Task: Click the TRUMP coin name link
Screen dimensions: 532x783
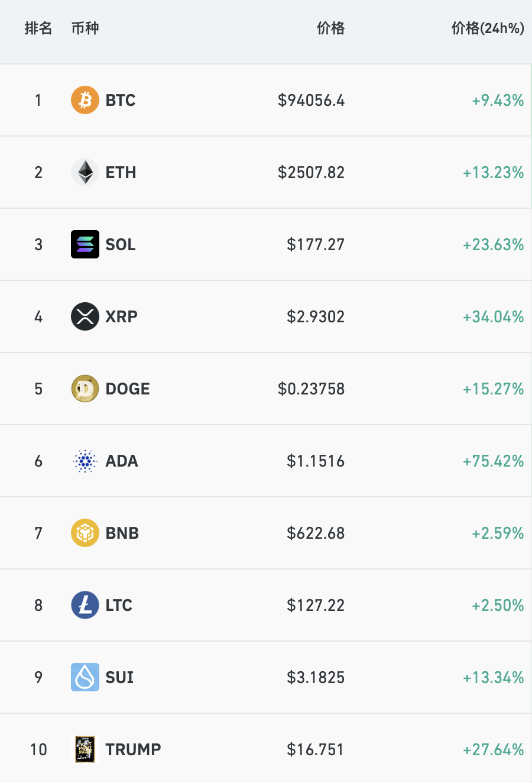Action: click(133, 750)
